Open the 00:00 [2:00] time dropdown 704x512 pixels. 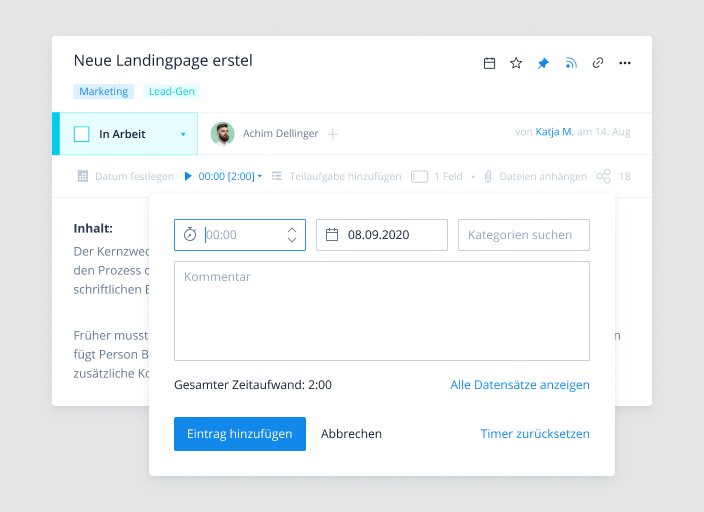[230, 176]
